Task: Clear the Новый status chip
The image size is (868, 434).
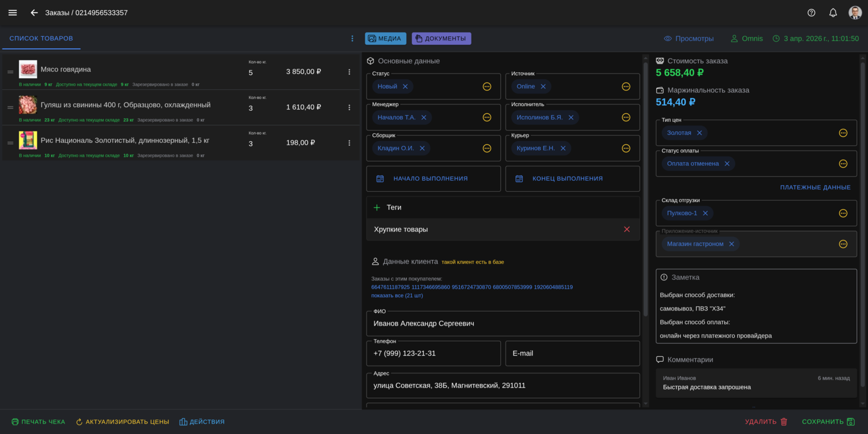Action: 405,87
